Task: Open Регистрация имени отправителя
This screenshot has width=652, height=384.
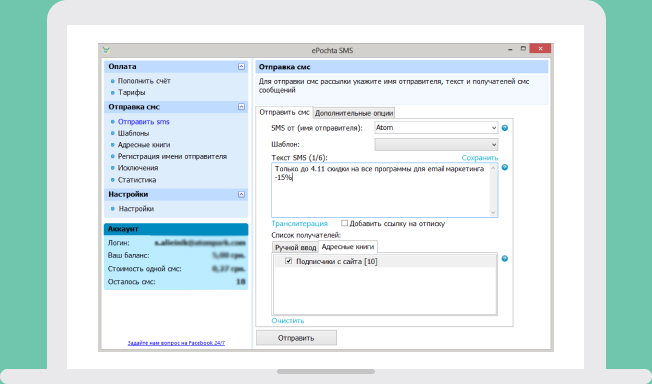Action: (x=172, y=156)
